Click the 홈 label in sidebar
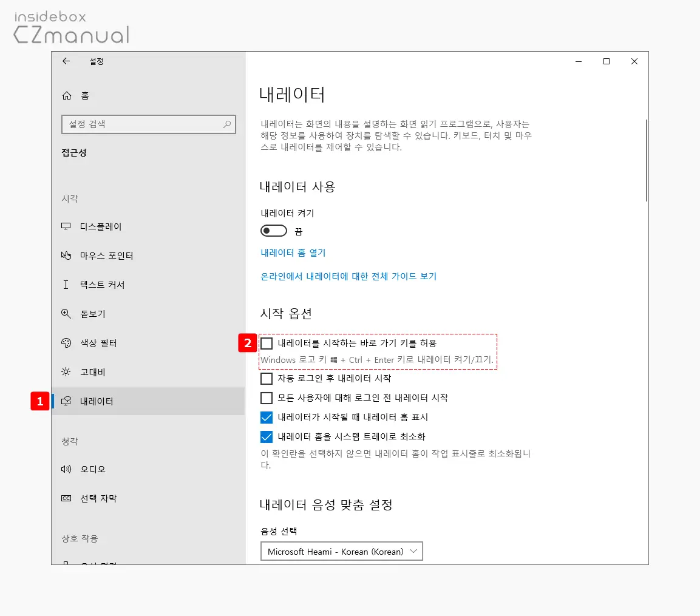This screenshot has height=616, width=700. click(x=85, y=95)
